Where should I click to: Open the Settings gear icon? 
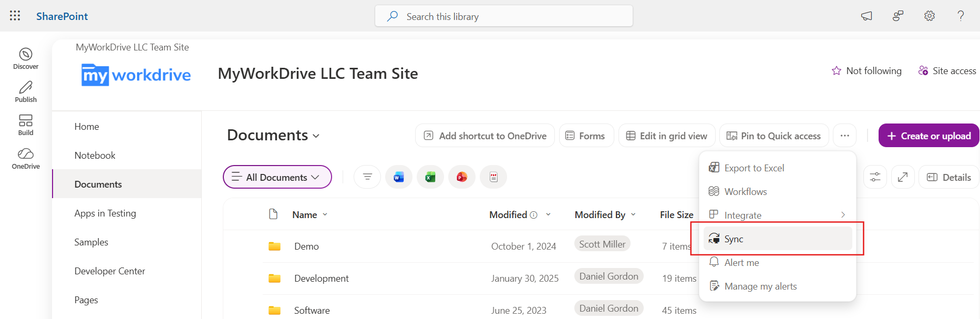(x=930, y=16)
